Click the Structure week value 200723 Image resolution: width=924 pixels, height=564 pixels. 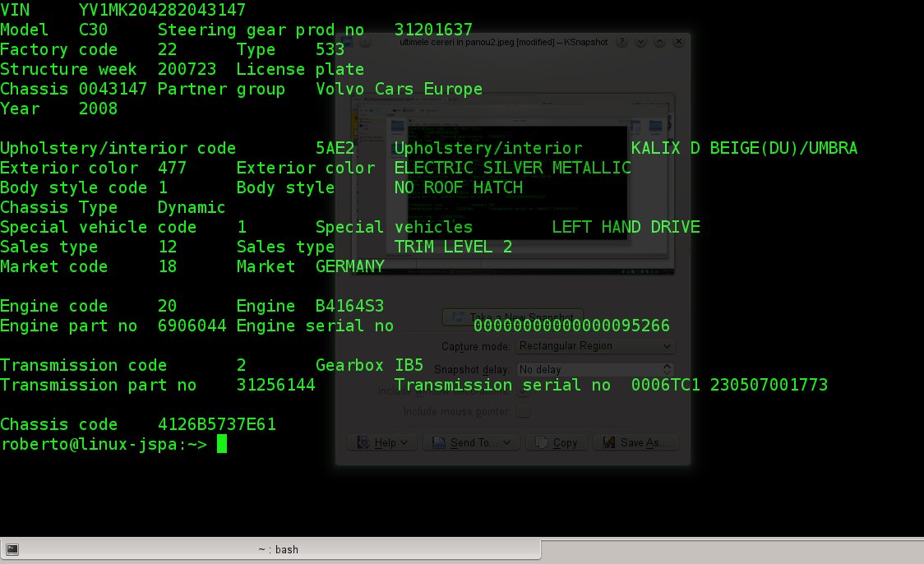coord(187,69)
